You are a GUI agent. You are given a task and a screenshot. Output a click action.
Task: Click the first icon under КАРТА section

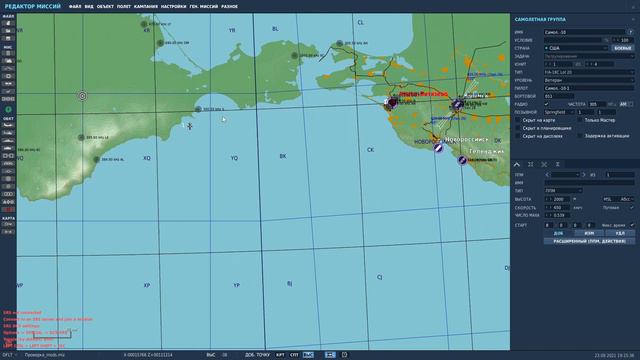click(x=8, y=224)
